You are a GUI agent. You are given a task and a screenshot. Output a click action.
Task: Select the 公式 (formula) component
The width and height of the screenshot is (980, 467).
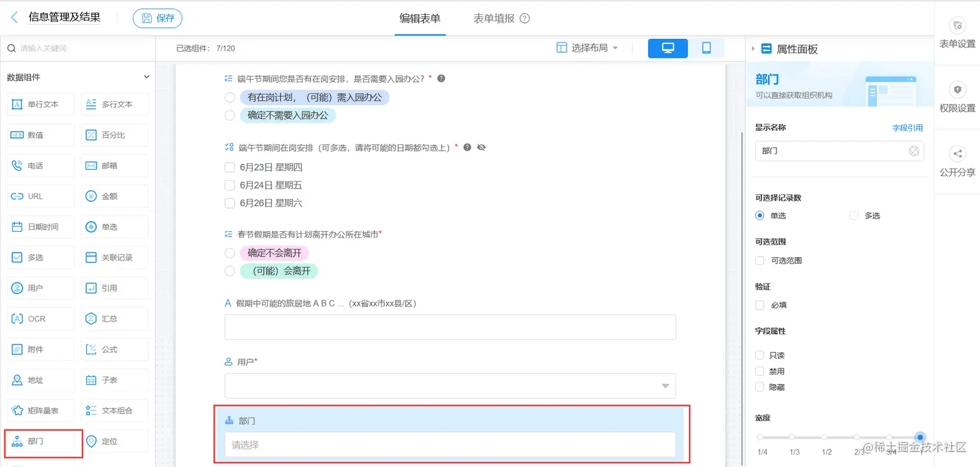coord(114,348)
